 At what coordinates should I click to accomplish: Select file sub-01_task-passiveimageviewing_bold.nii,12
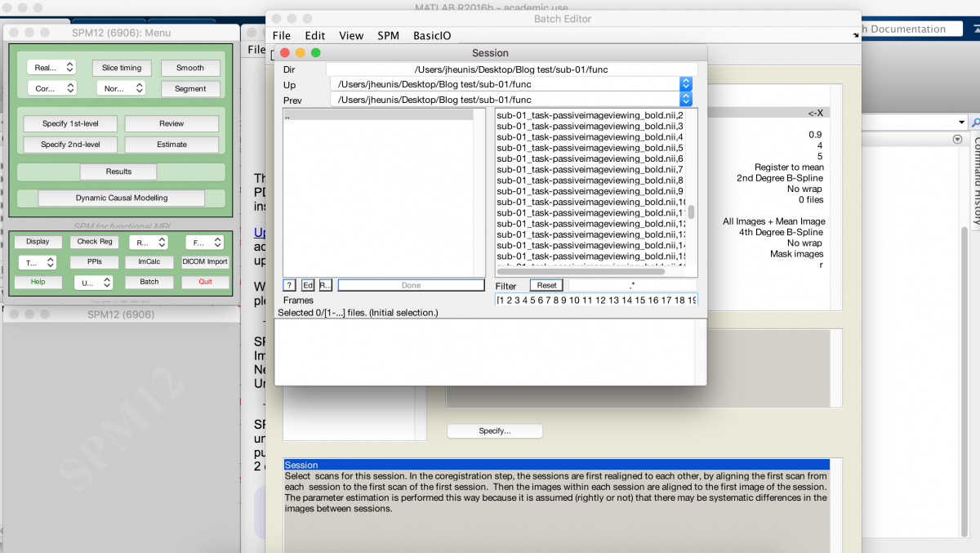pyautogui.click(x=590, y=224)
